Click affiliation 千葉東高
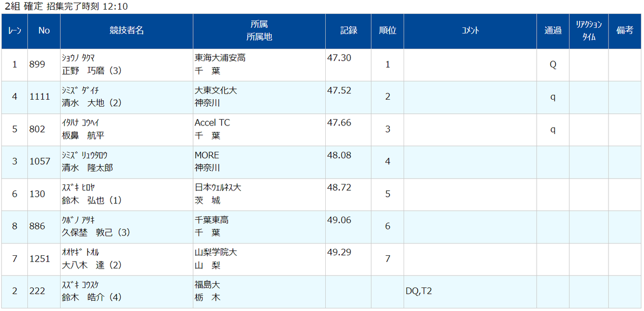The width and height of the screenshot is (644, 311). tap(211, 220)
